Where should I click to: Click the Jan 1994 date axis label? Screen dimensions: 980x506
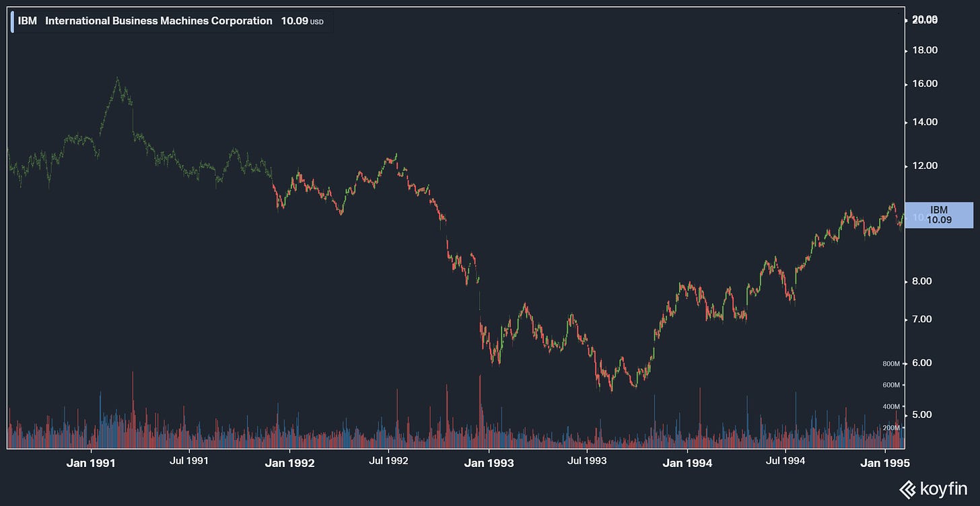686,463
